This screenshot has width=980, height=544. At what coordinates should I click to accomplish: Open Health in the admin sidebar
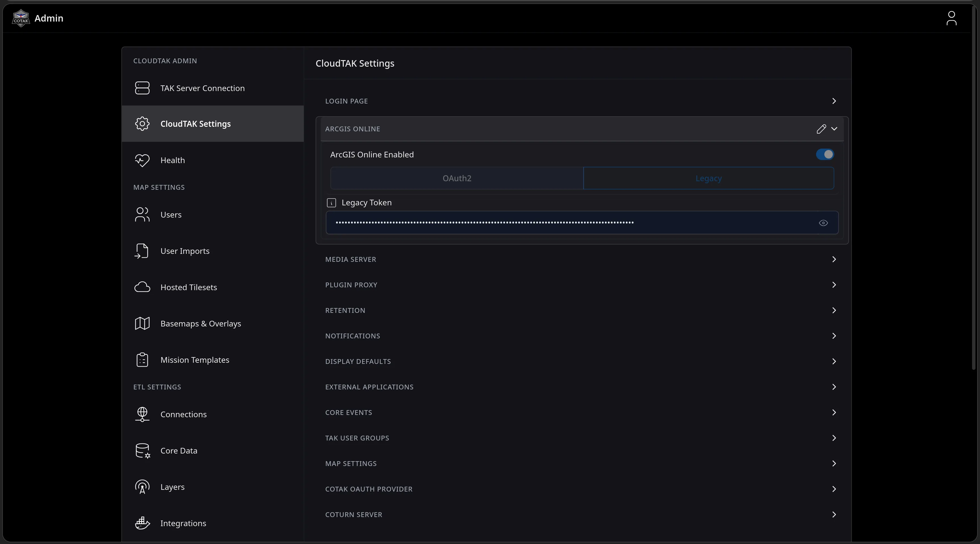pyautogui.click(x=213, y=160)
